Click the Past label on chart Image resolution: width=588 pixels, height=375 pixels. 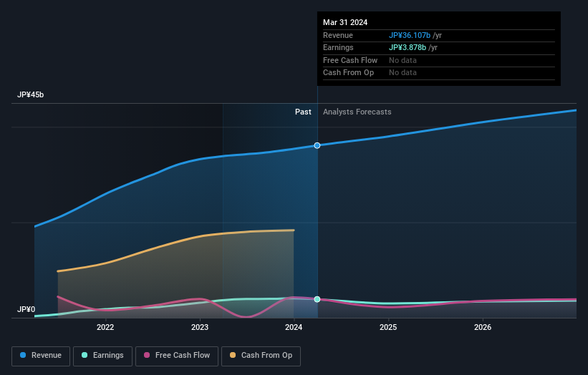tap(303, 112)
